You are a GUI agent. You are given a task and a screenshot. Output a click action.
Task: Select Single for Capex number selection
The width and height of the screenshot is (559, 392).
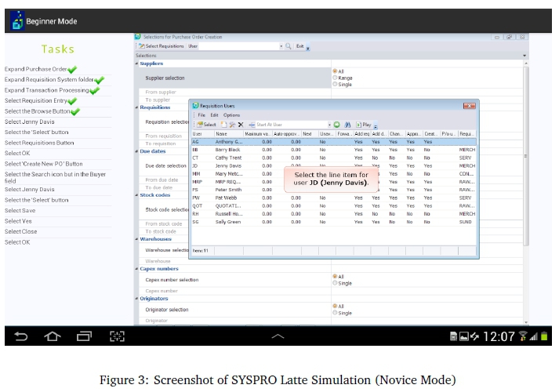[x=335, y=283]
